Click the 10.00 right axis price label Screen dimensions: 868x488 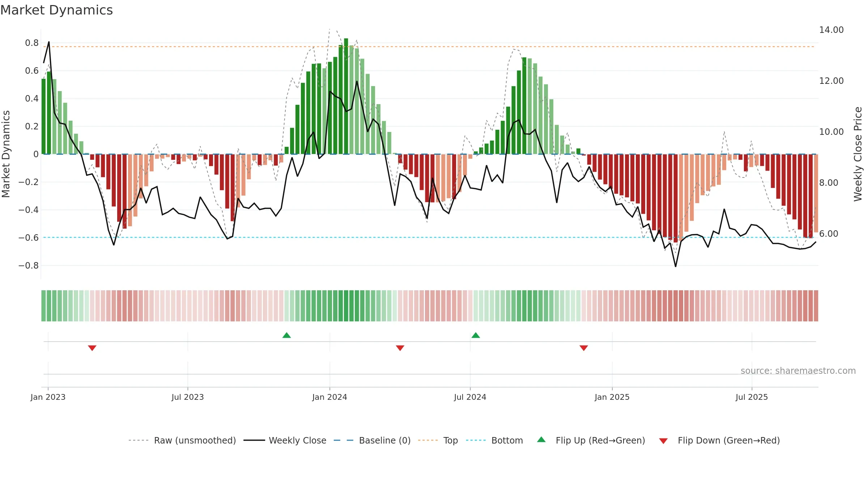click(x=831, y=132)
